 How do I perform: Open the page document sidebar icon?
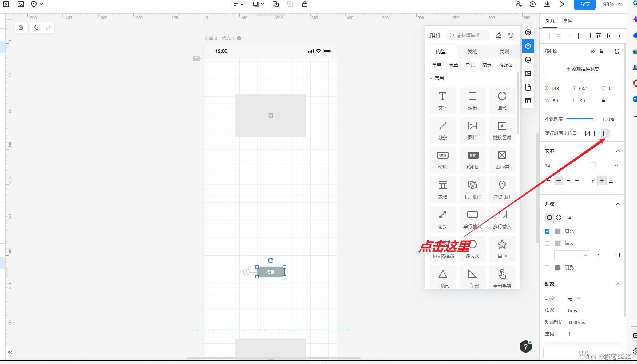click(528, 87)
